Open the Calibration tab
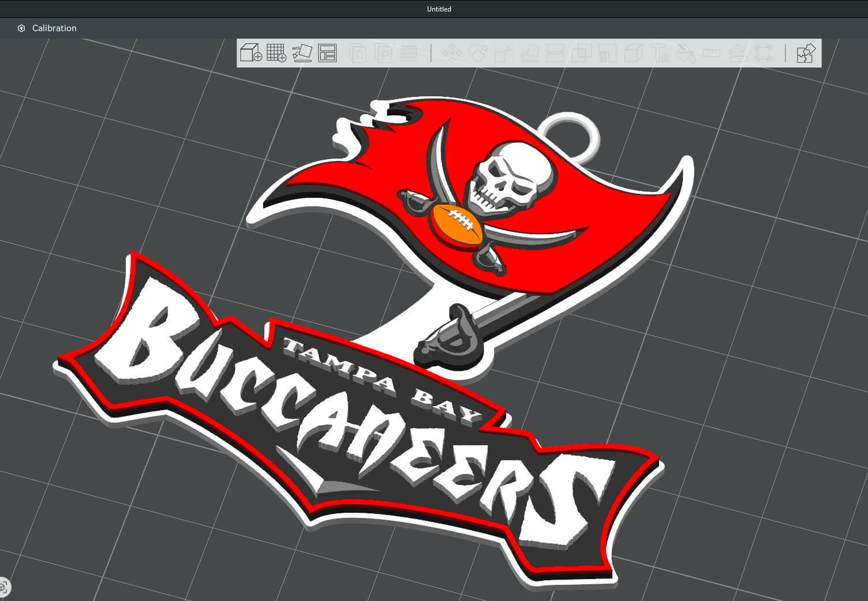The image size is (868, 601). coord(54,28)
